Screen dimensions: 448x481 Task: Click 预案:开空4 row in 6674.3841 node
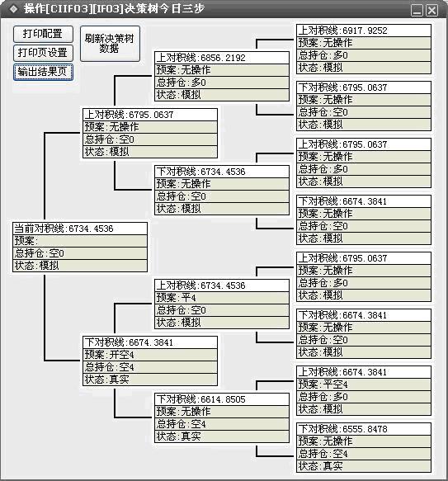[150, 355]
